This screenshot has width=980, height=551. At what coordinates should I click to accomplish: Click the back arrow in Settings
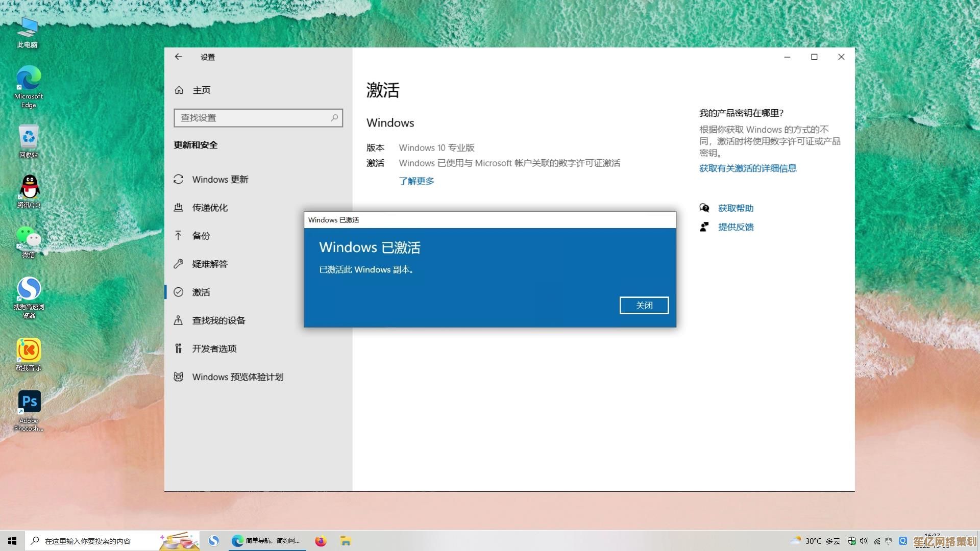tap(178, 57)
